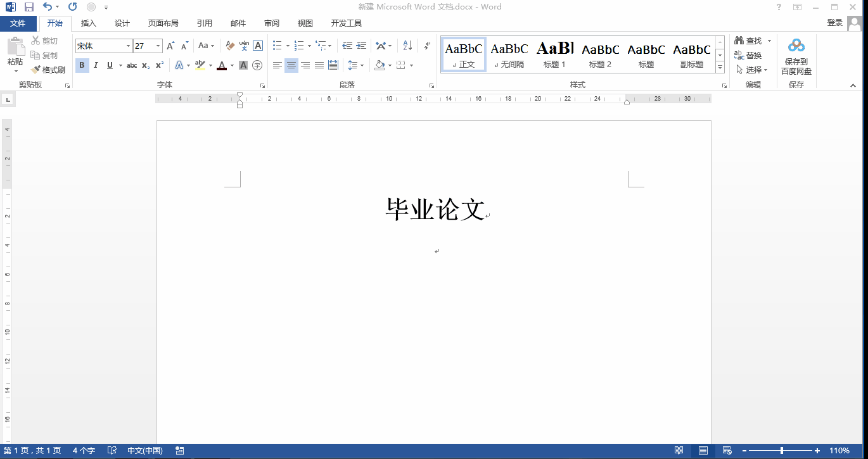Apply the enclosed character (circled 字) icon
This screenshot has width=868, height=459.
click(257, 65)
